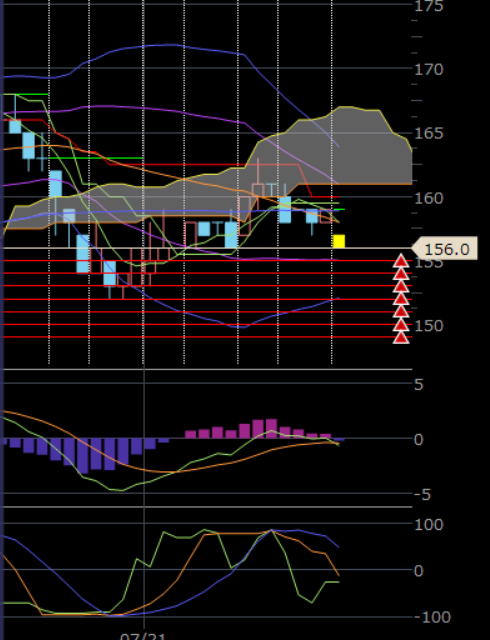490x640 pixels.
Task: Click the -100 label on the oscillator axis
Action: 432,617
